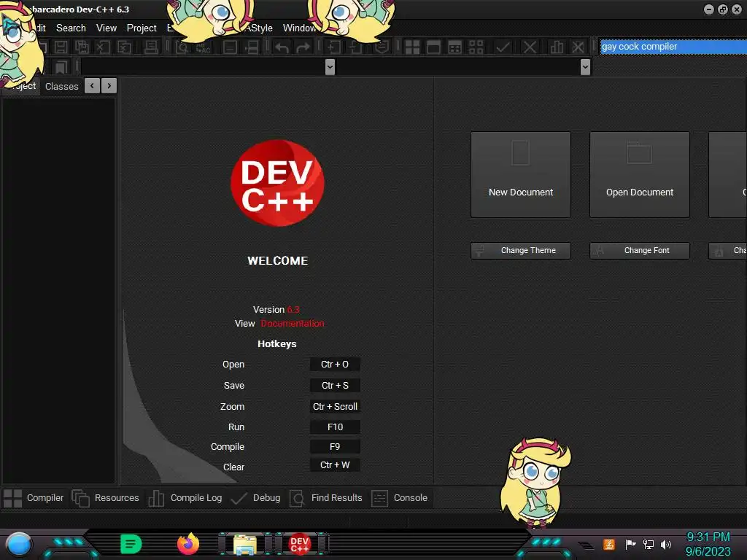Click the Ctr + S hotkey label
Screen dimensions: 747x560
(335, 385)
